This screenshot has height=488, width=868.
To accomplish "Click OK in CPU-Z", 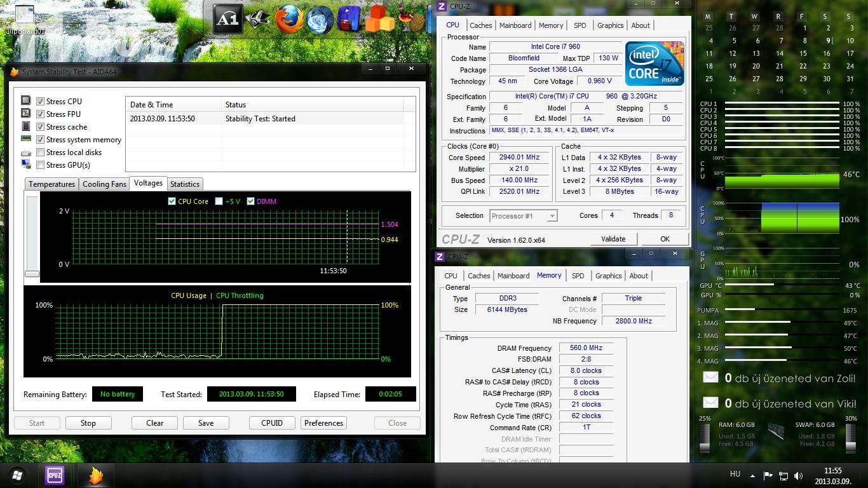I will [665, 239].
